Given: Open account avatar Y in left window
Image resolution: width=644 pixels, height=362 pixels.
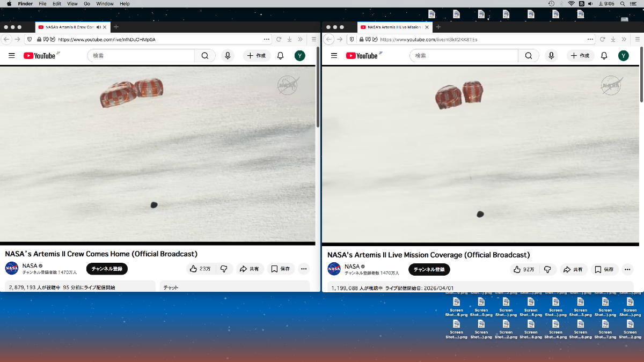Looking at the screenshot, I should click(300, 56).
